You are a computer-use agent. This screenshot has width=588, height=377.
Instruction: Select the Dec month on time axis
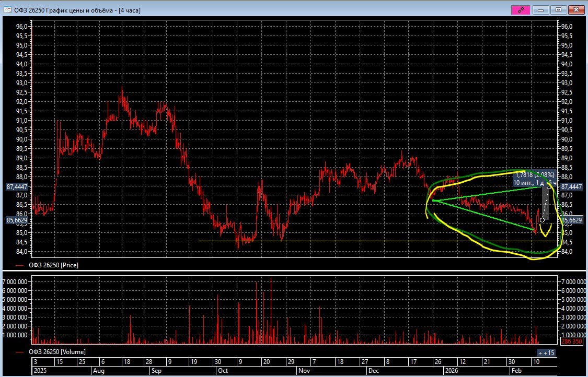(x=373, y=371)
